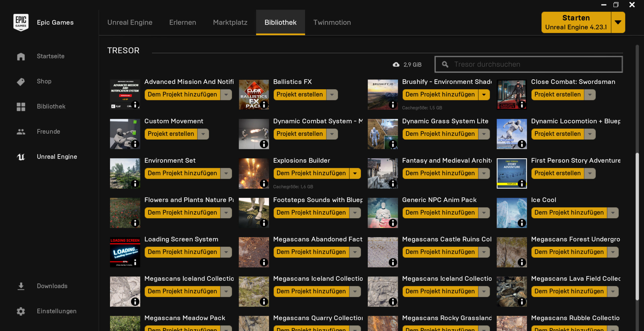The image size is (644, 331).
Task: Expand dropdown beside Ballistics FX Projekt erstellen
Action: [x=332, y=95]
